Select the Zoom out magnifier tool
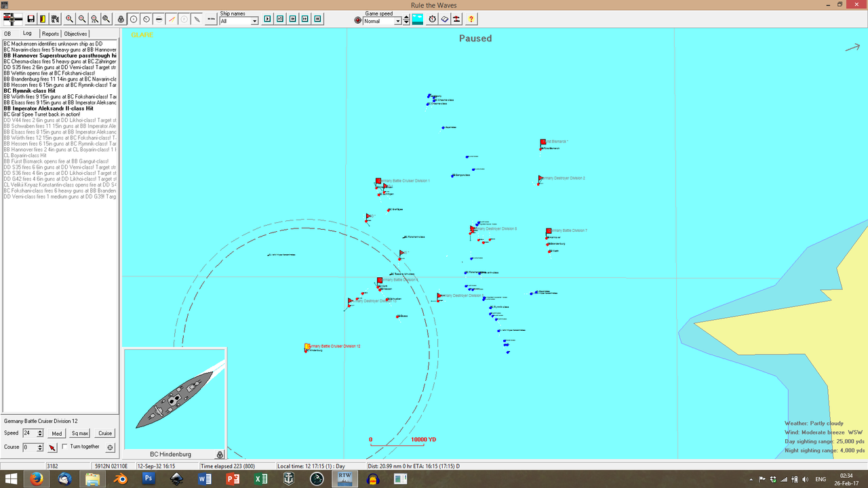Screen dimensions: 868x488 (x=81, y=18)
